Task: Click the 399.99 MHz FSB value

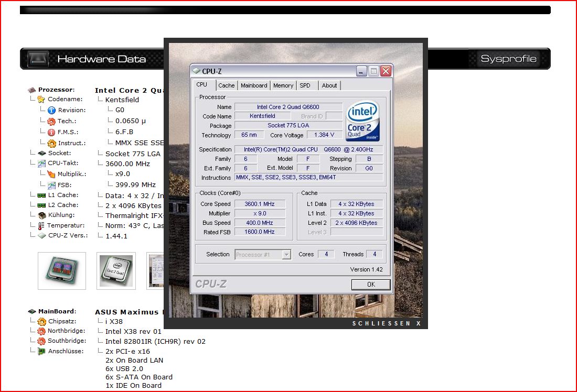Action: (135, 184)
